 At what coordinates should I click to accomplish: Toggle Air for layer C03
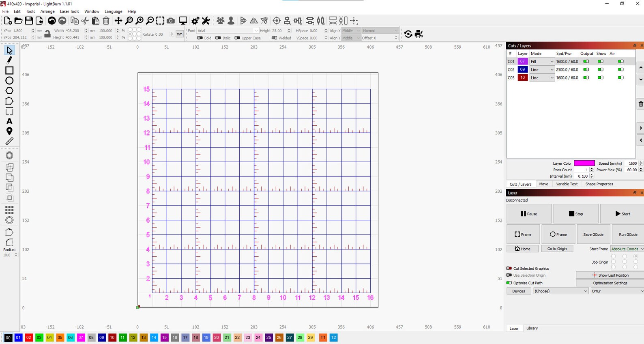pyautogui.click(x=621, y=78)
